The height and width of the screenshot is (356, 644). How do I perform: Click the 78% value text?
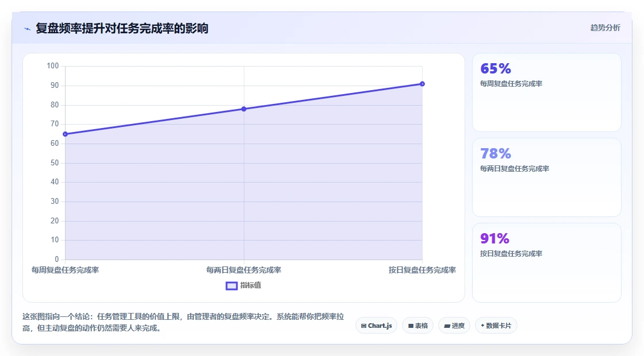[x=496, y=153]
